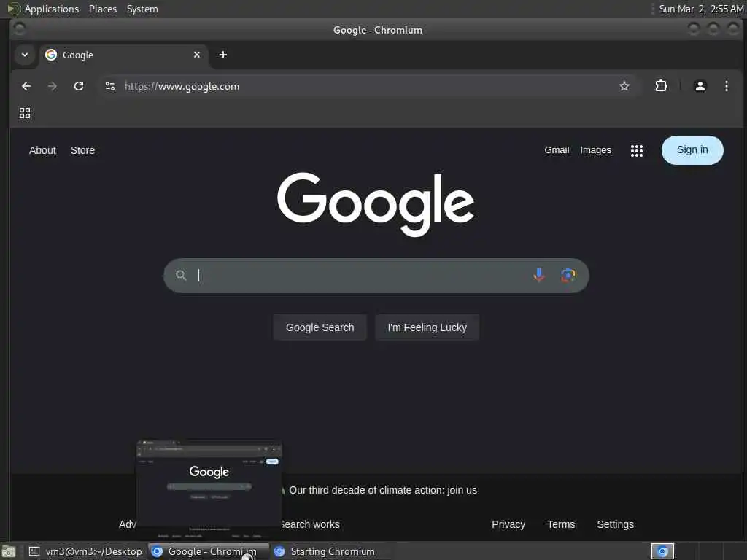The width and height of the screenshot is (747, 560).
Task: Open the System menu in top panel
Action: pos(142,9)
